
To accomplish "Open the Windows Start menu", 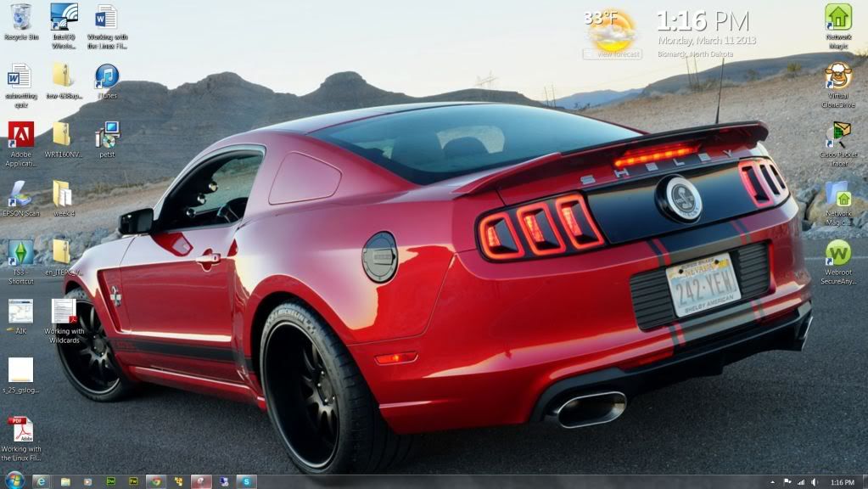I will click(x=14, y=481).
